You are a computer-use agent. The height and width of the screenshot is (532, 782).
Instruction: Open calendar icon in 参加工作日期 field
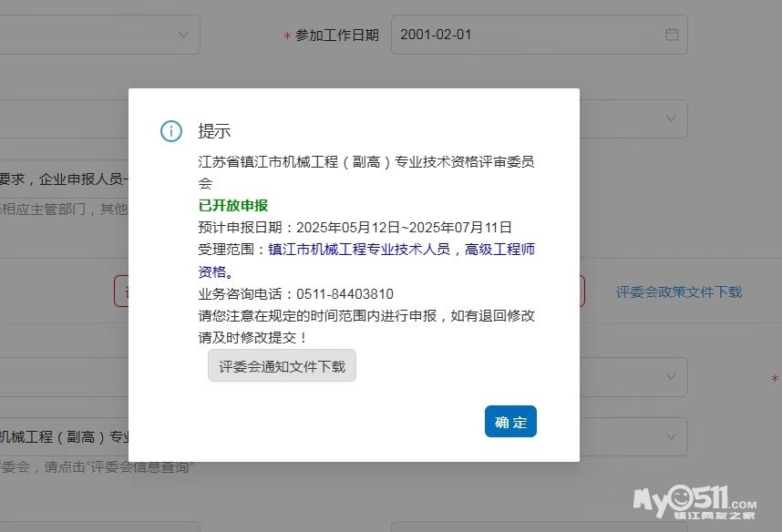pos(672,35)
